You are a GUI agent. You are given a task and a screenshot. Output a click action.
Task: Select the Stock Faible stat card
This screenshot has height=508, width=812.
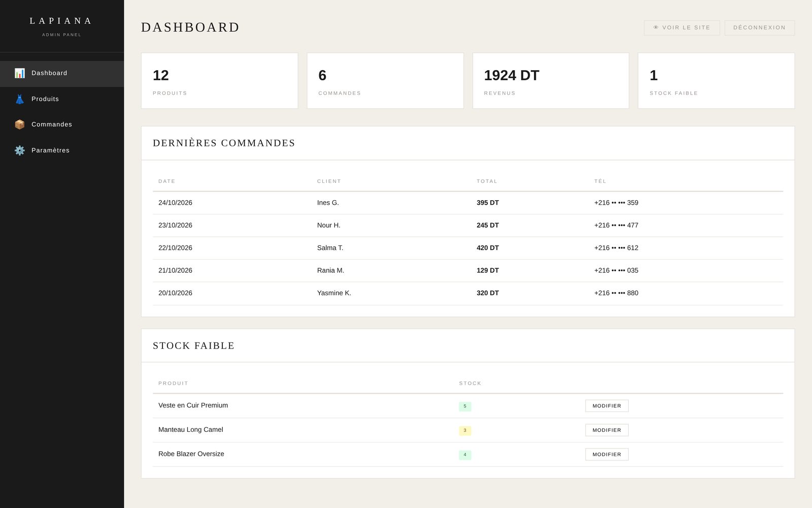(716, 81)
